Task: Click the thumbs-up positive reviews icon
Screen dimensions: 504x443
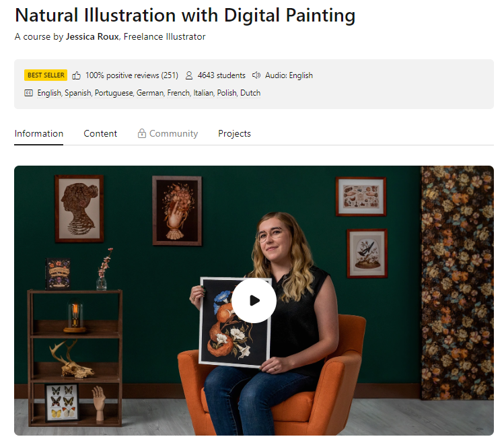Action: click(x=77, y=75)
